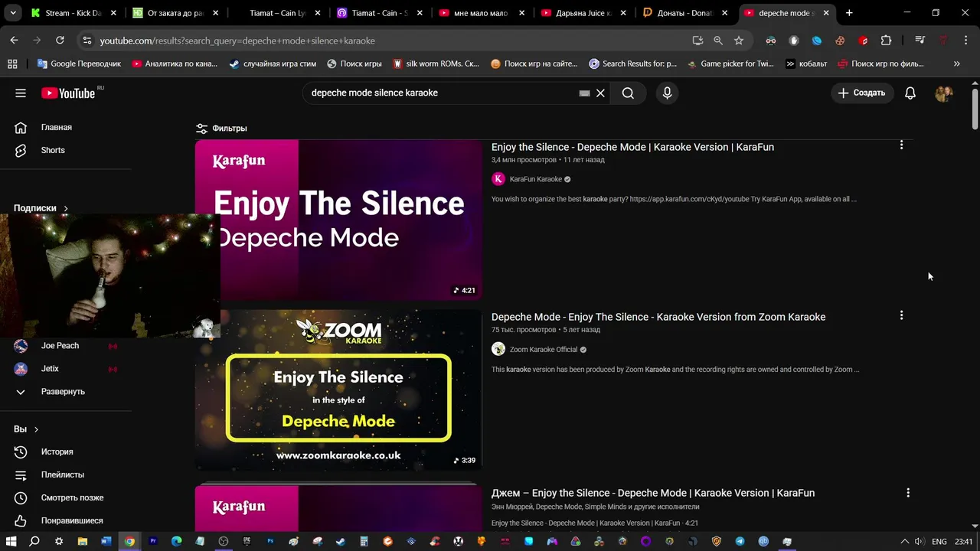Reload the page
980x551 pixels.
pos(60,41)
